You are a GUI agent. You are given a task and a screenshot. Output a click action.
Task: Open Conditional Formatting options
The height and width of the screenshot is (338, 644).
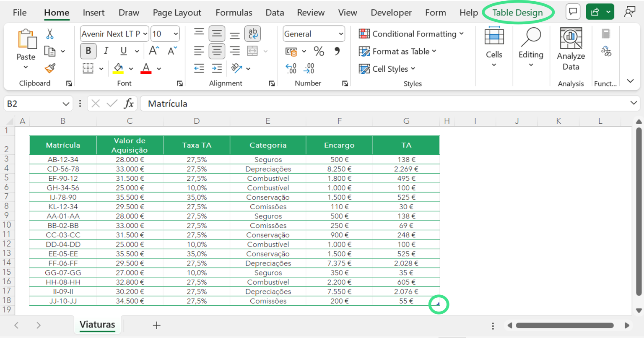(411, 34)
